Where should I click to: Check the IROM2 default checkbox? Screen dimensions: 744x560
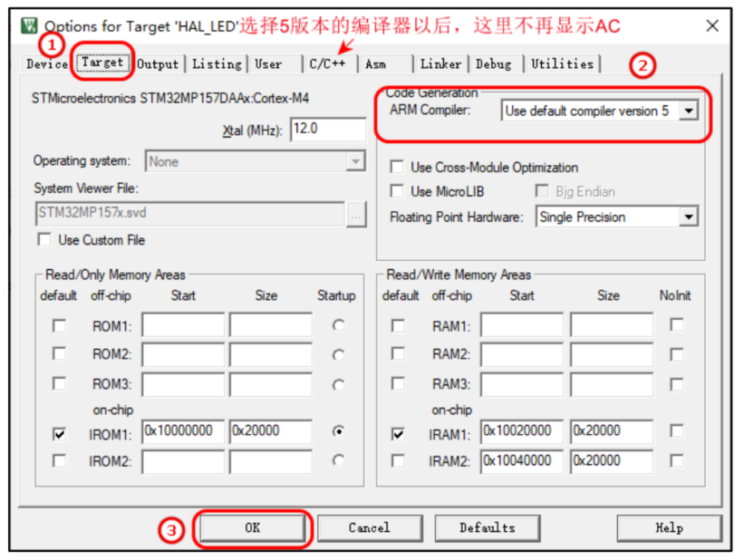[x=59, y=460]
